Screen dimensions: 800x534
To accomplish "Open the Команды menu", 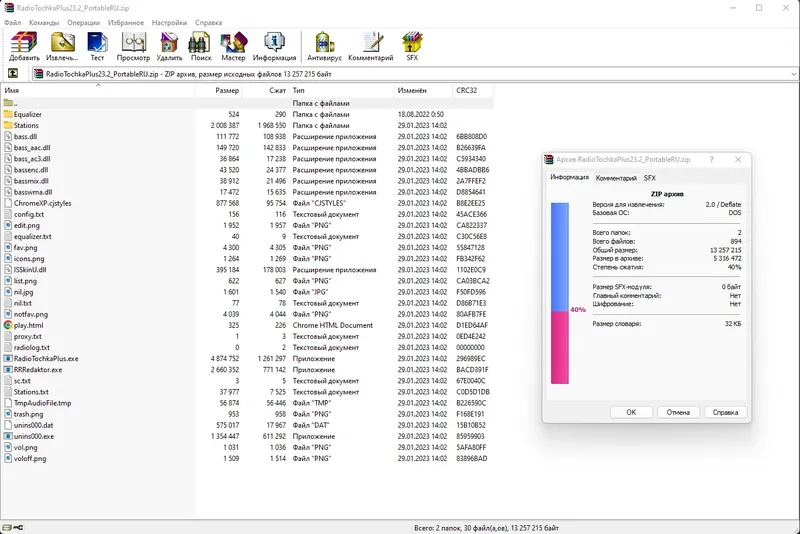I will 44,22.
